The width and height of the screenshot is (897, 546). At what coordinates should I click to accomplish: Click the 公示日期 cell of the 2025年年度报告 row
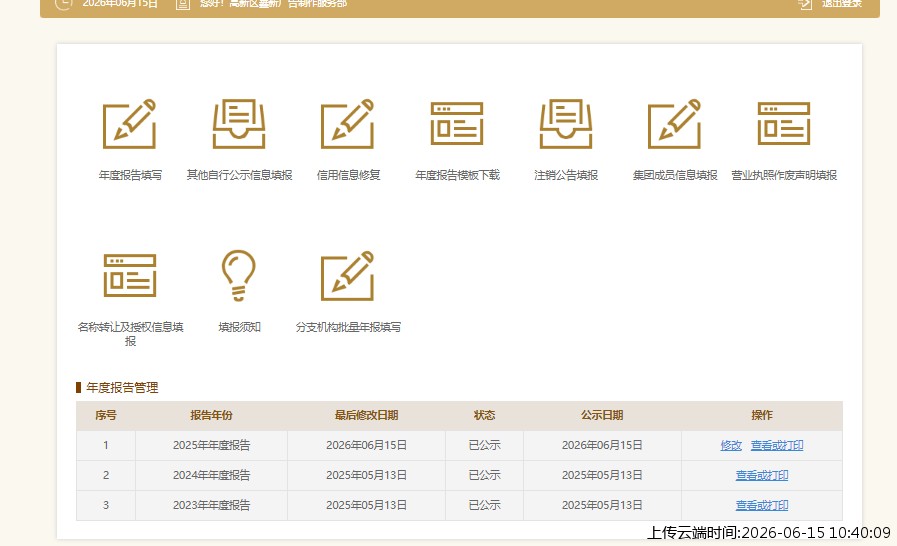coord(602,445)
